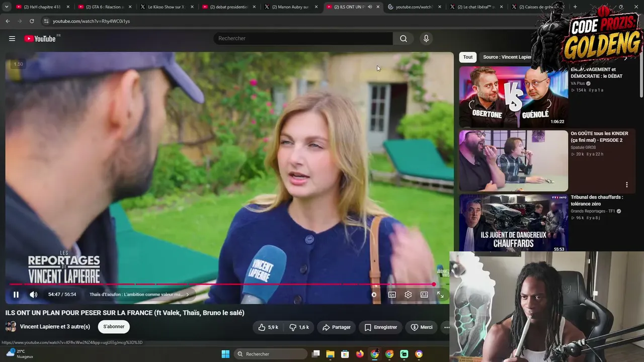Switch to the 'Manon Aubry sur' tab
Image resolution: width=644 pixels, height=362 pixels.
tap(291, 7)
